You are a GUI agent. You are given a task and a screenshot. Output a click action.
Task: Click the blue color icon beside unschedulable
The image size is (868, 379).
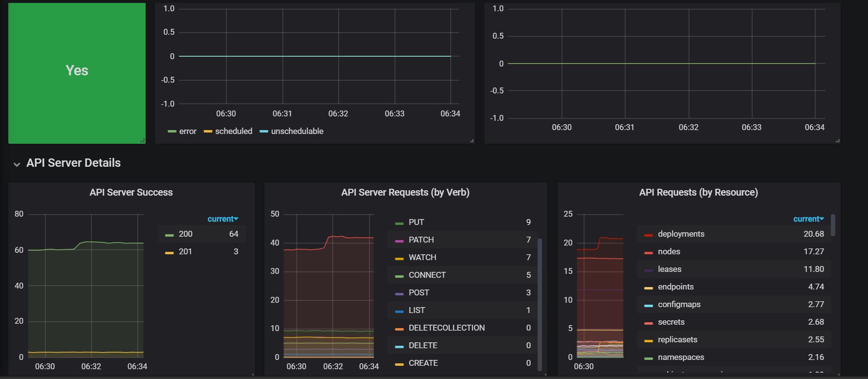point(264,132)
